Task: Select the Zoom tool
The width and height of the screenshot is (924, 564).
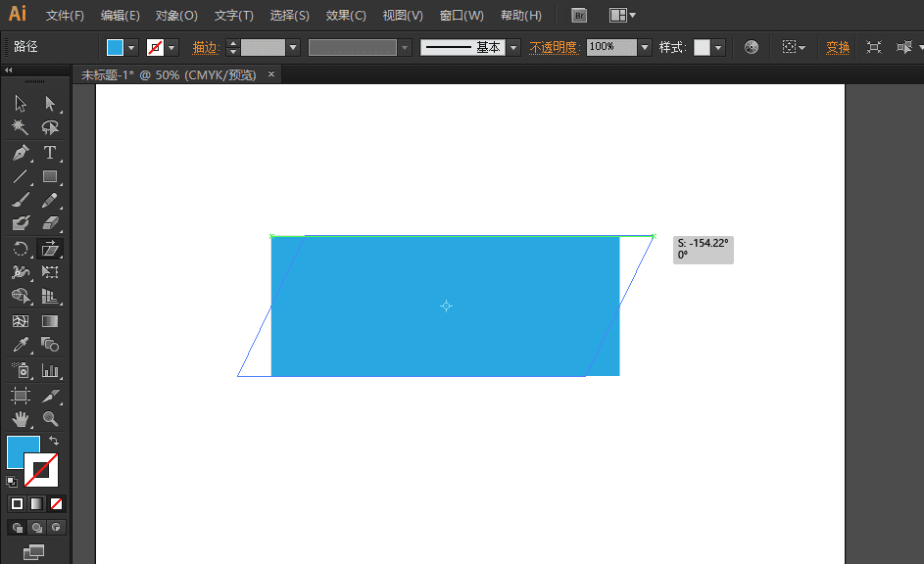Action: [x=50, y=419]
